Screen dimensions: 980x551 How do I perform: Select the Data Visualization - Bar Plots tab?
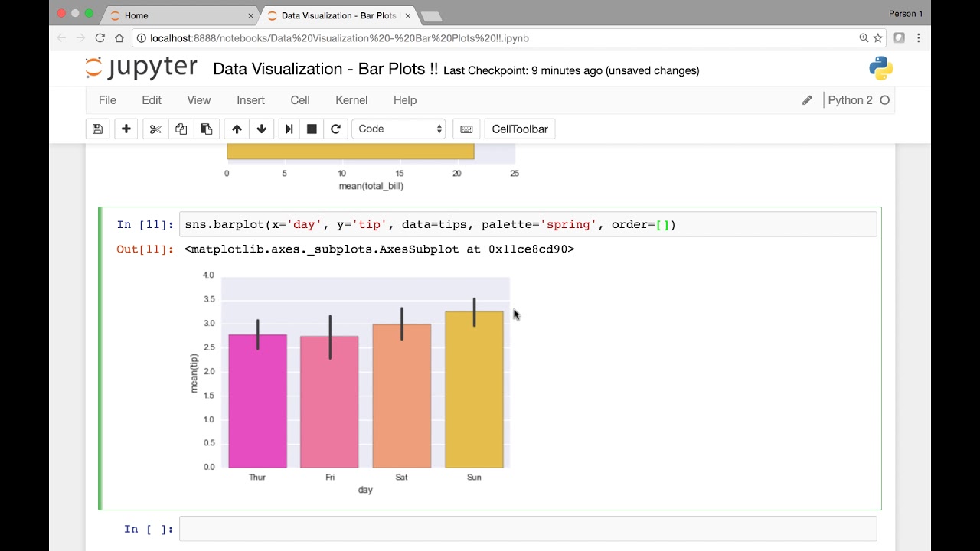(x=337, y=15)
